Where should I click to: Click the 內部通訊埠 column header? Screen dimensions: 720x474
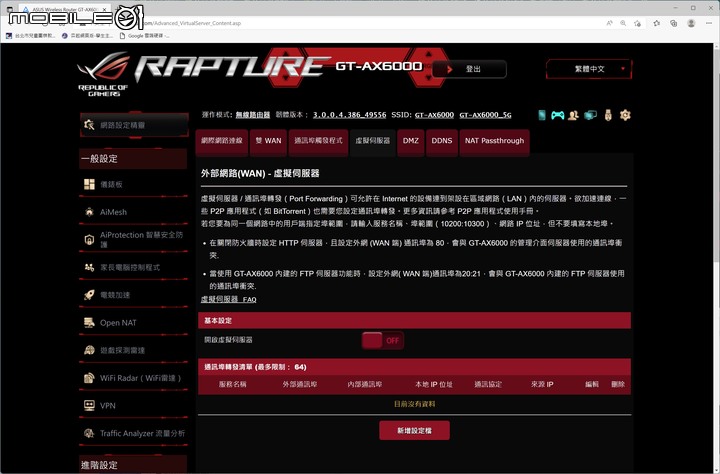[365, 384]
